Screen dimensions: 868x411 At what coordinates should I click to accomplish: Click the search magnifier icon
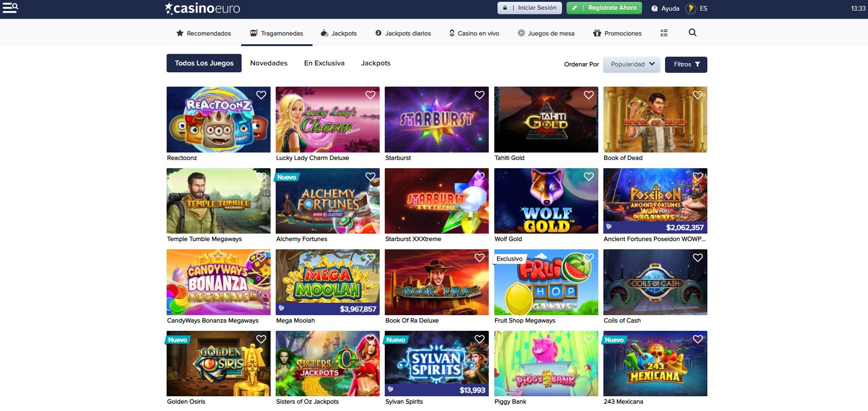tap(692, 33)
